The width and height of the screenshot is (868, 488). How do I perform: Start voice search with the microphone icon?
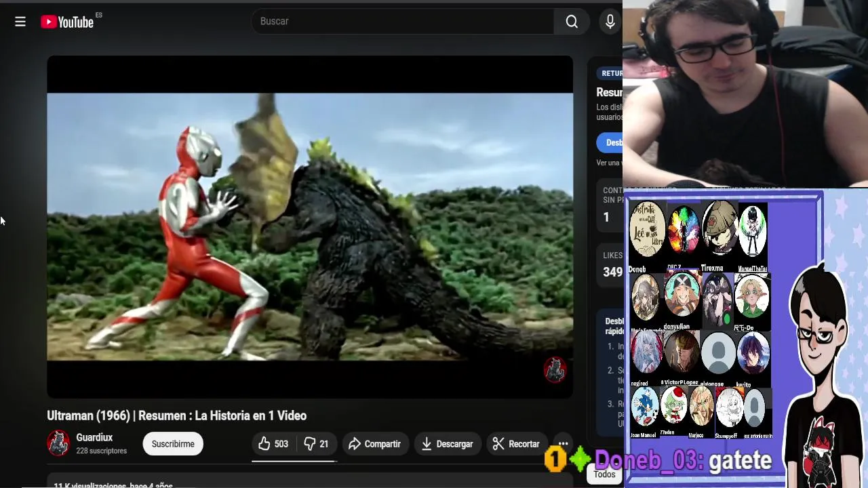610,22
